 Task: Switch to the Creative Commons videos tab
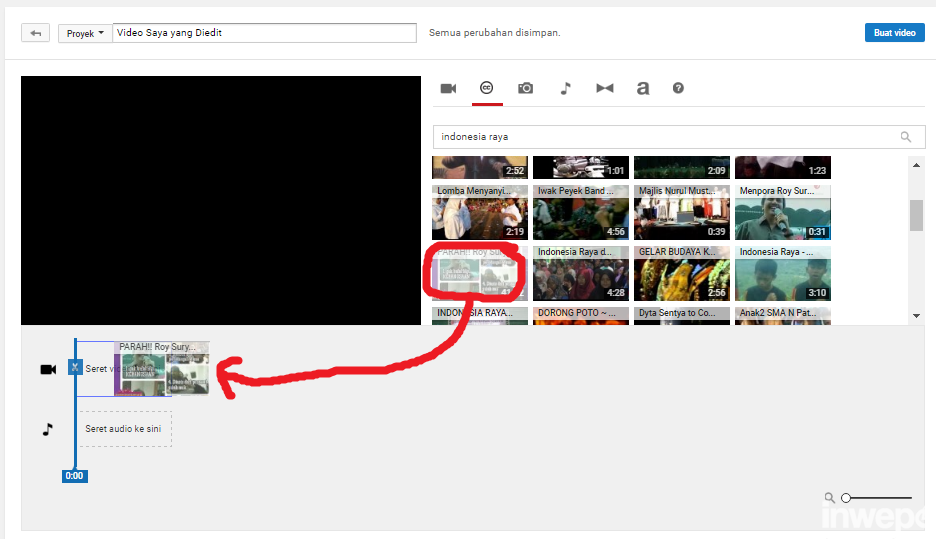(x=487, y=88)
